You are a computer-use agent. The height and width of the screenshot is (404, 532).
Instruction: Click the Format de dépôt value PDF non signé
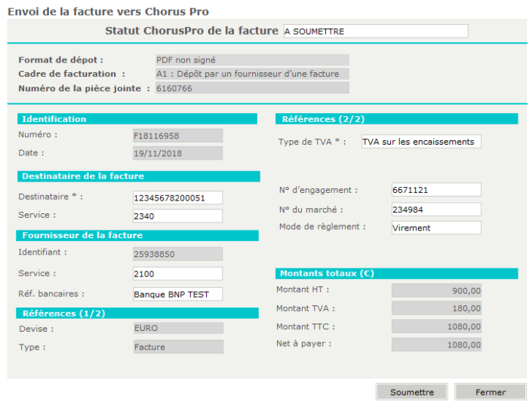click(x=252, y=60)
